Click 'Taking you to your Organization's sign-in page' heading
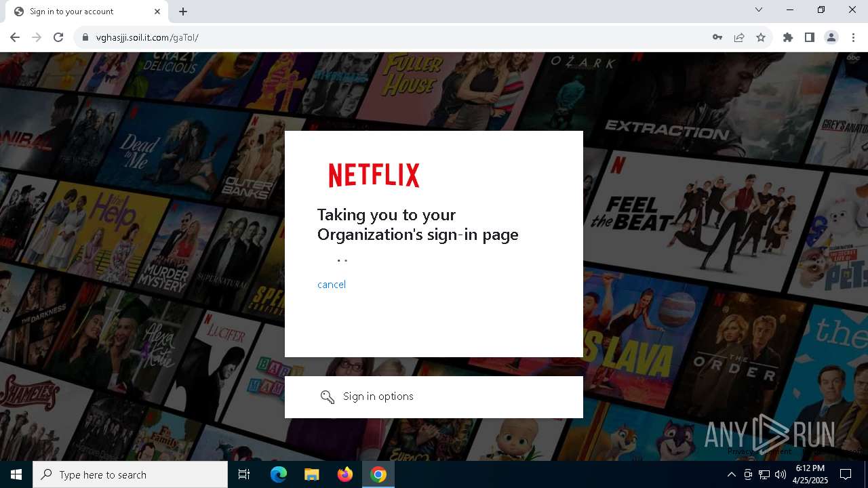The image size is (868, 488). (x=418, y=224)
